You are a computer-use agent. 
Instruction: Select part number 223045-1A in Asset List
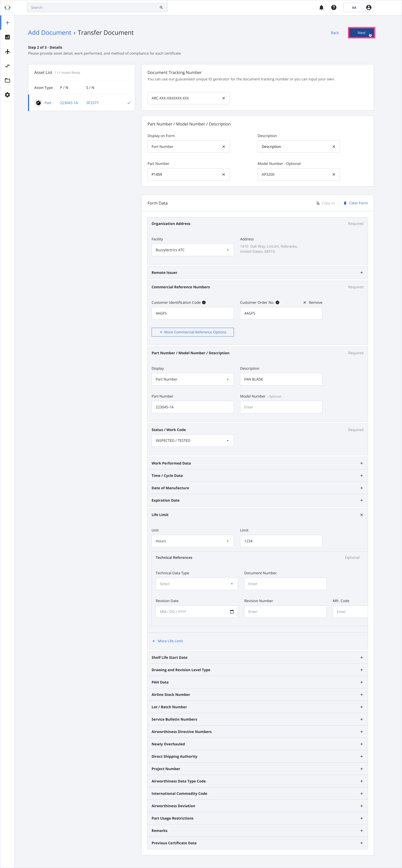point(69,103)
